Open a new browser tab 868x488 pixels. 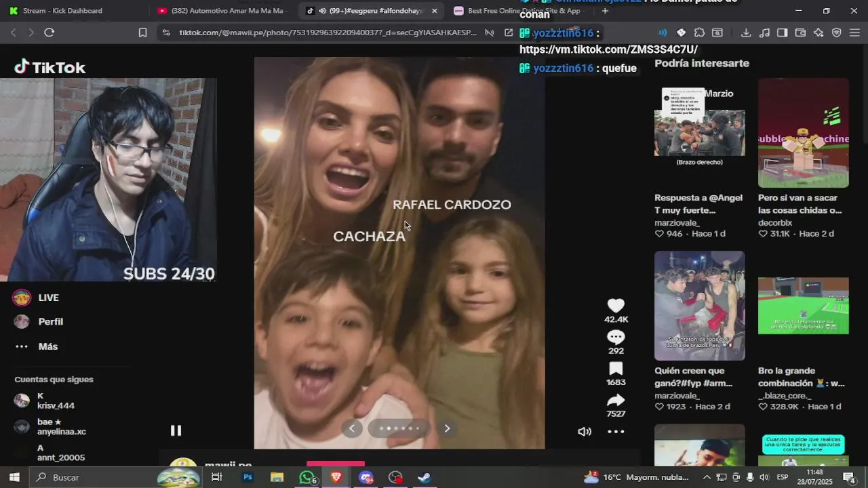click(605, 11)
